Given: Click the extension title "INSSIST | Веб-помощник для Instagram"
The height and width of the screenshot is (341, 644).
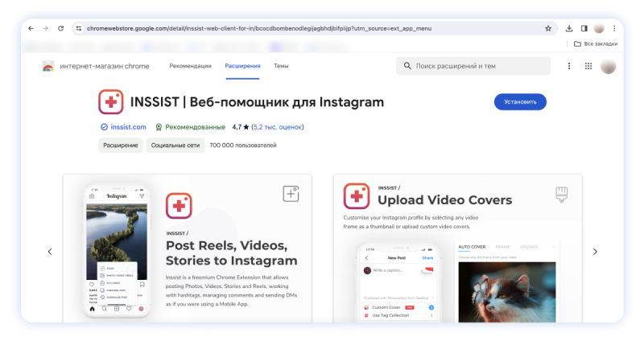Looking at the screenshot, I should point(257,102).
